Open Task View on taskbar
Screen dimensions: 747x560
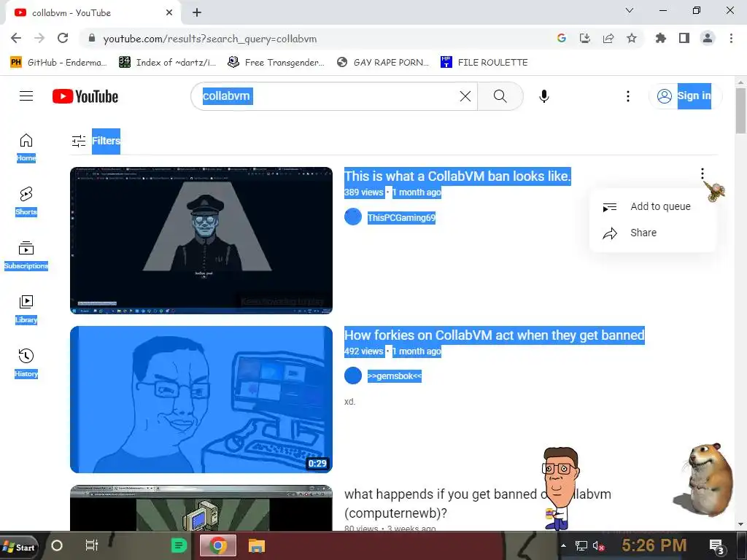(91, 545)
